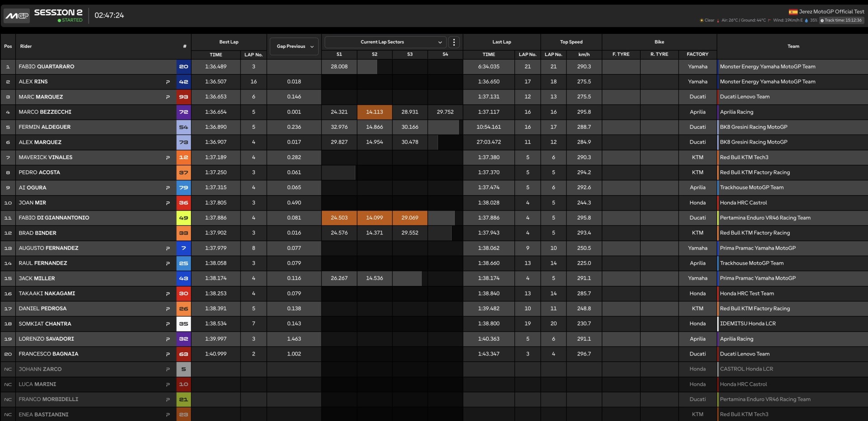Select the PEDRO ACOSTA rider name

(39, 173)
